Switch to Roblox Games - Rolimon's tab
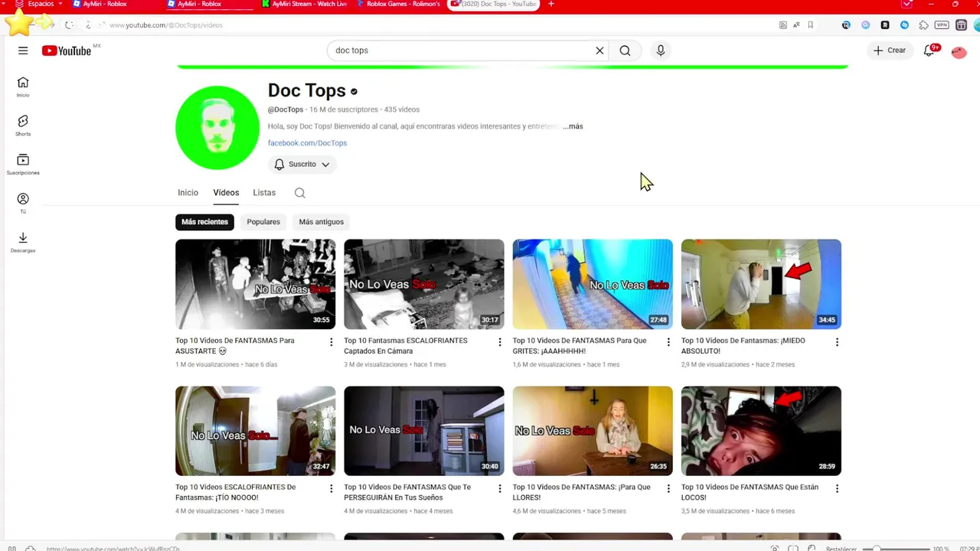This screenshot has height=551, width=980. [x=398, y=4]
